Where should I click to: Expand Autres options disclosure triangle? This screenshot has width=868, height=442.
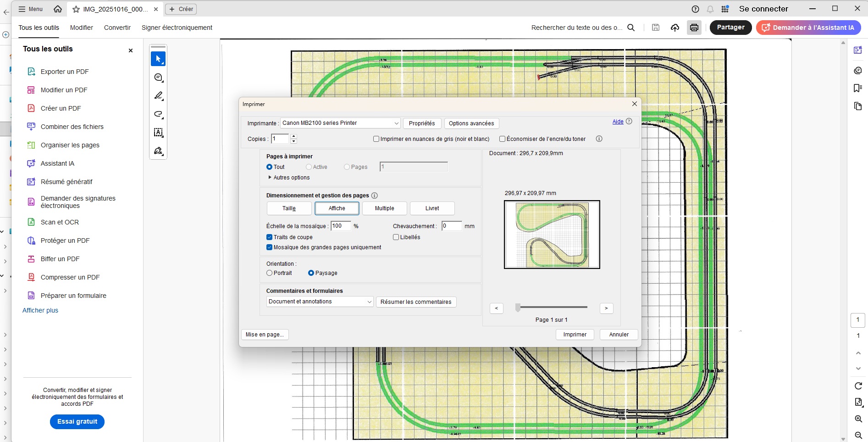coord(270,178)
